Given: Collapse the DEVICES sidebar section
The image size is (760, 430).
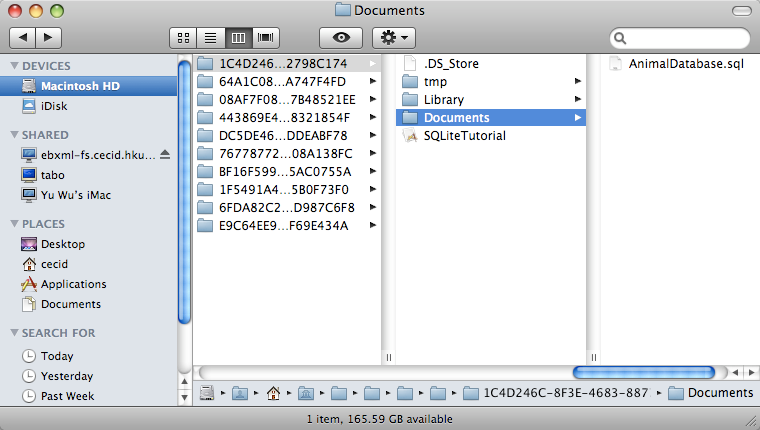Looking at the screenshot, I should [13, 66].
